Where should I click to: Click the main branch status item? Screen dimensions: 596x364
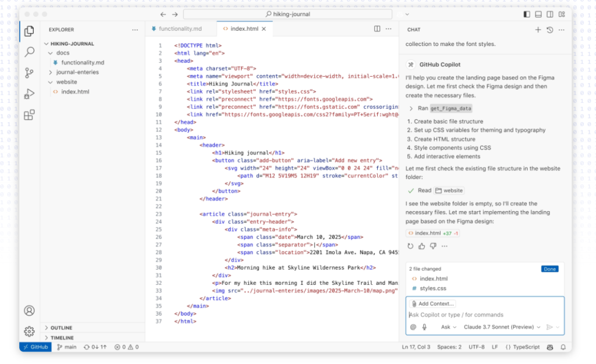tap(66, 347)
